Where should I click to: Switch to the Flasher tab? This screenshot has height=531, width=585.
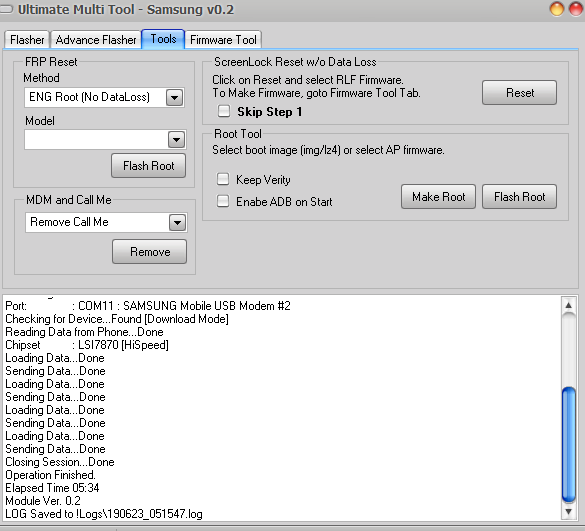[x=27, y=40]
